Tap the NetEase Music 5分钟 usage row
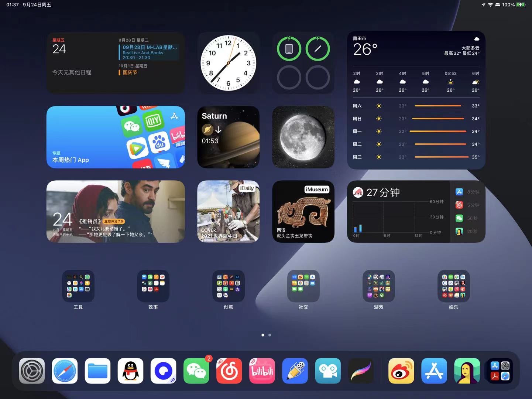Viewport: 532px width, 399px height. [x=467, y=205]
